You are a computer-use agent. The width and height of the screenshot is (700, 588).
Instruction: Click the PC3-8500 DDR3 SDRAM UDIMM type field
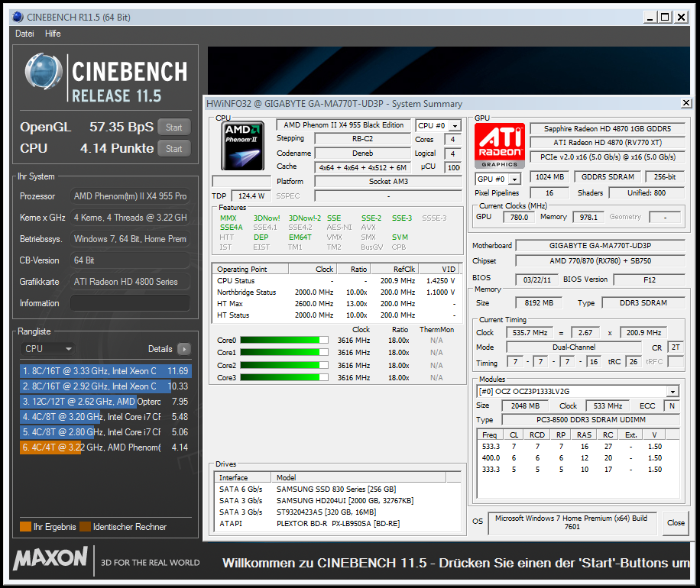coord(591,420)
